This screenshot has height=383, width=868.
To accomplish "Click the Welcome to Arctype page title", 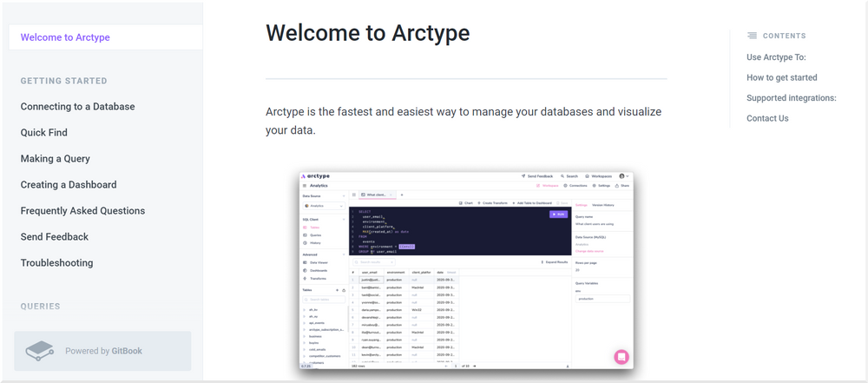I will point(367,33).
